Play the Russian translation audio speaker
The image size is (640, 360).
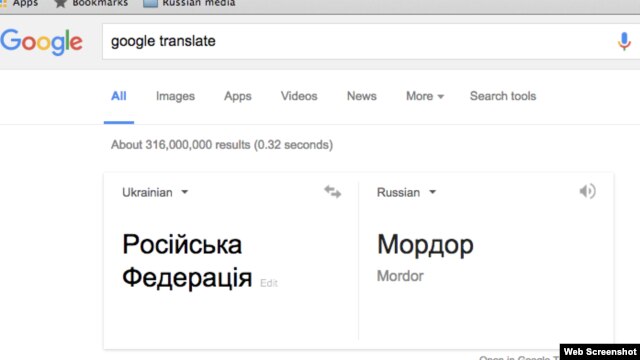587,191
